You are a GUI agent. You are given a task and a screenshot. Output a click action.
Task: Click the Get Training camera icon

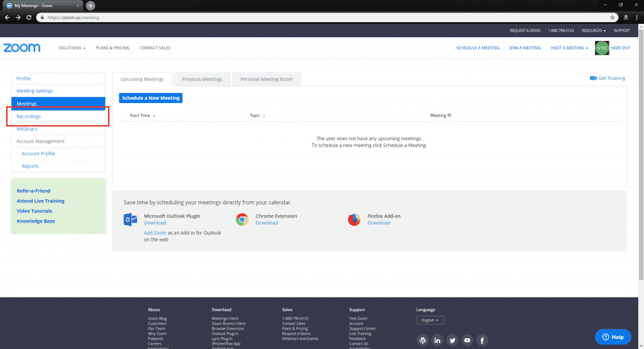(593, 78)
